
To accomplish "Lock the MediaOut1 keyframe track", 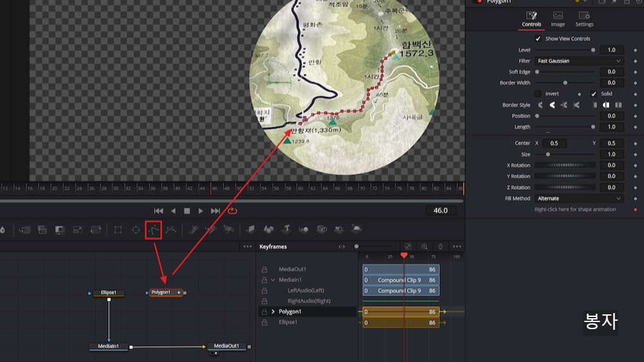I will (x=265, y=269).
